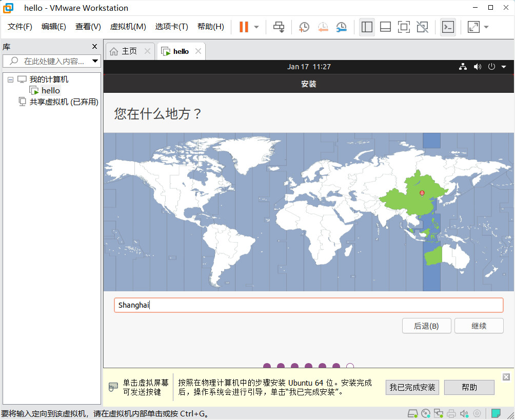
Task: Click the library search box
Action: point(52,61)
